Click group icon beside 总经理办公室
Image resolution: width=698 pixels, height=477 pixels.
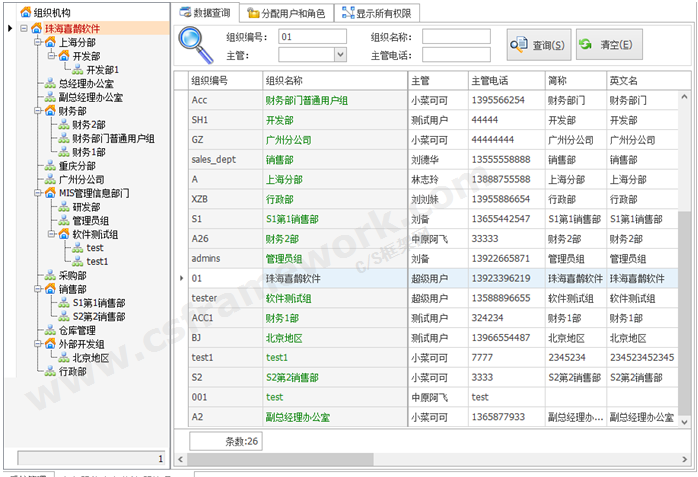(50, 84)
